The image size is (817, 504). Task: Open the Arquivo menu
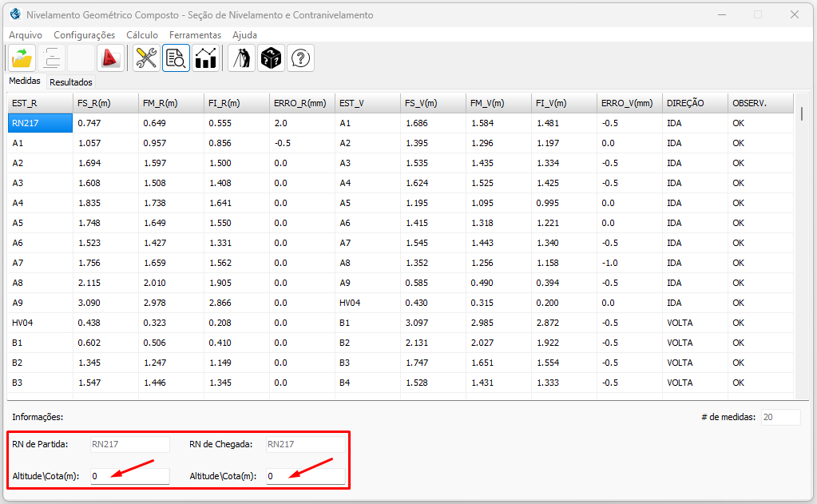pos(26,35)
